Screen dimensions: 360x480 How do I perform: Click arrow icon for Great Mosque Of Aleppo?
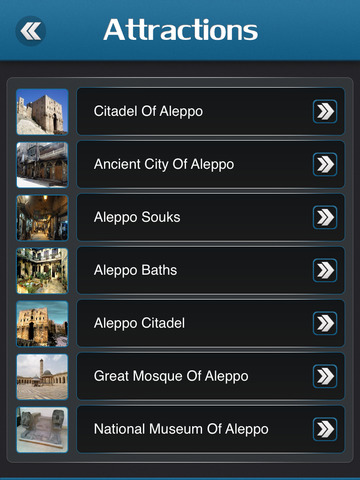(x=325, y=376)
